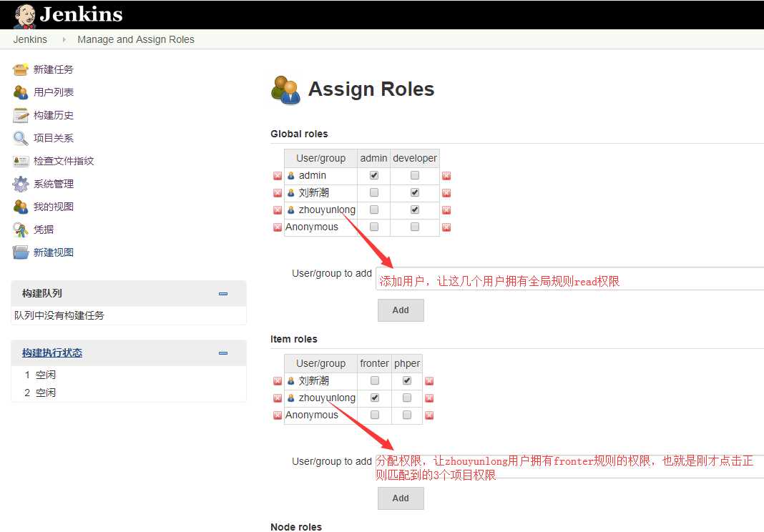The image size is (764, 532).
Task: Click Add button under Global roles
Action: coord(401,310)
